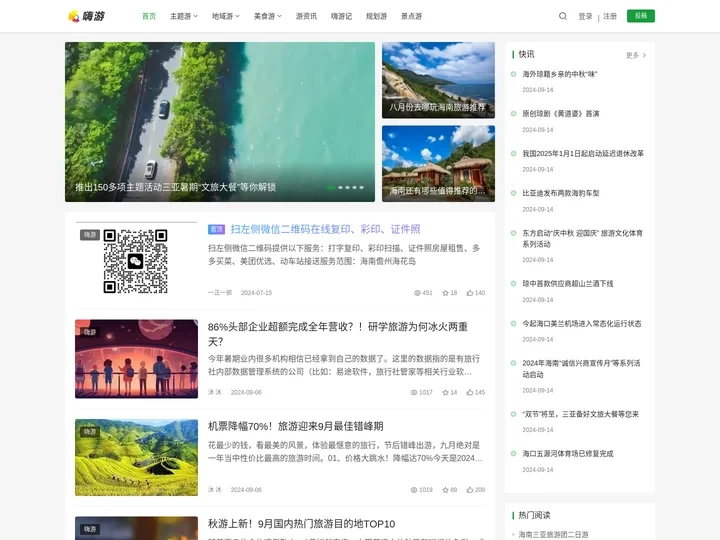This screenshot has width=720, height=540.
Task: Click the 嗨游 site logo
Action: coord(86,16)
